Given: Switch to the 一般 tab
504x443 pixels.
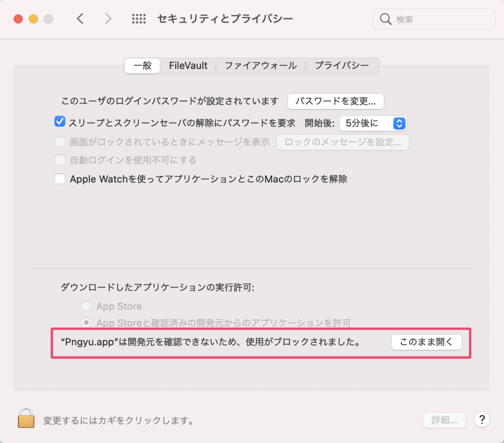Looking at the screenshot, I should click(142, 66).
